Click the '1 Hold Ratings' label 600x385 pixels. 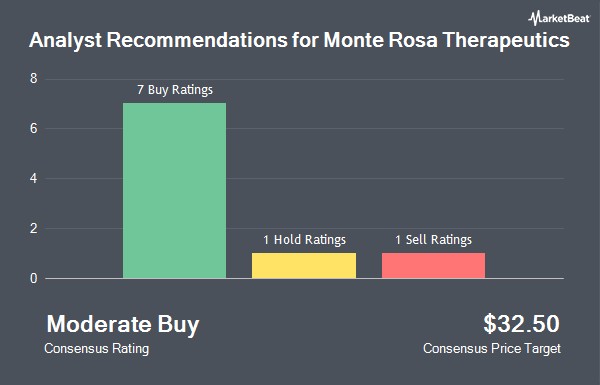point(304,240)
